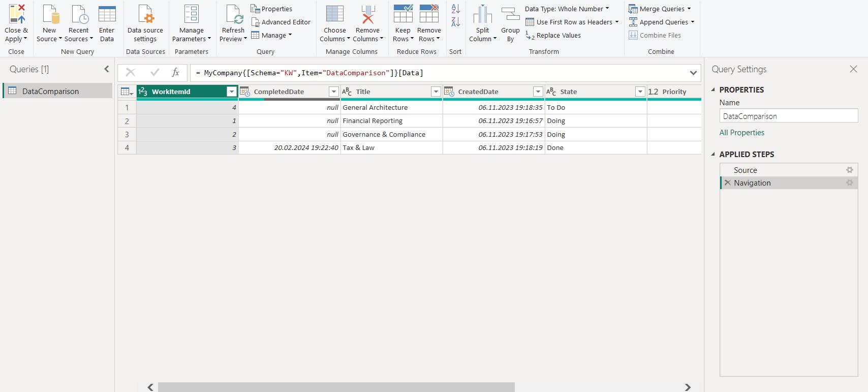Click the Split Column icon
Screen dimensions: 868x392
(483, 14)
